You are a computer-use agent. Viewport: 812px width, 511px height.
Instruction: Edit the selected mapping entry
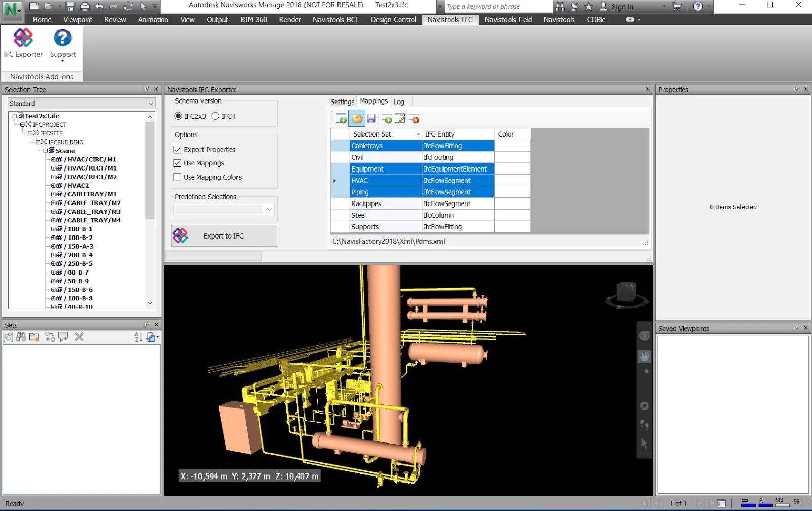(400, 119)
